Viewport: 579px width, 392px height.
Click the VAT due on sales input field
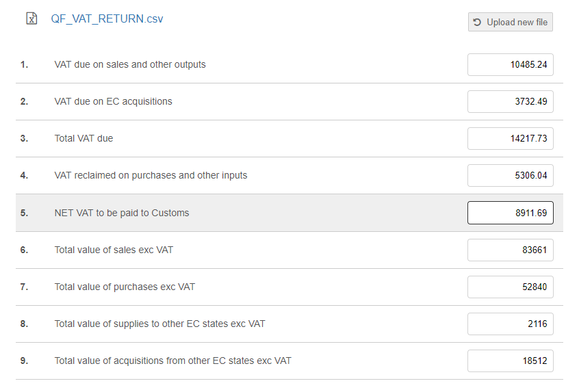[511, 65]
